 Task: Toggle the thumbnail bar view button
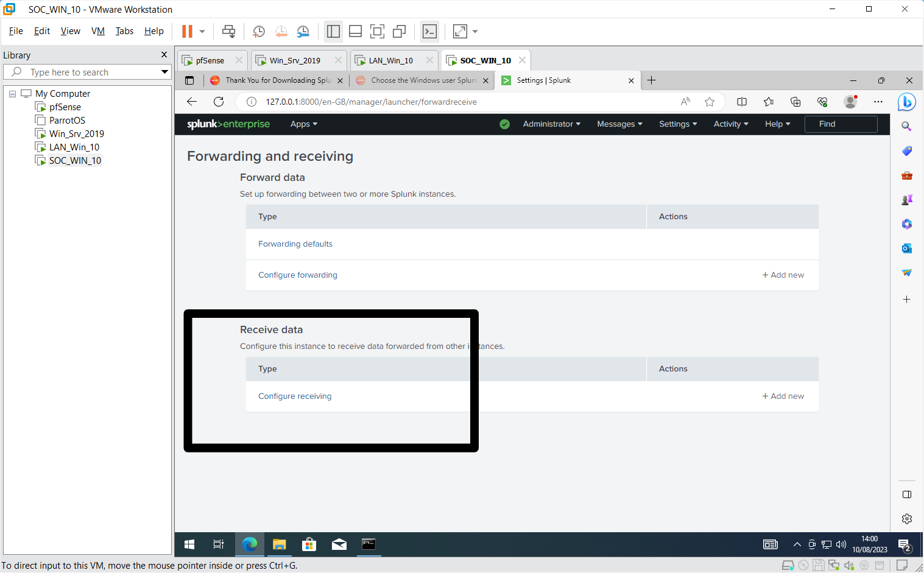pyautogui.click(x=355, y=31)
